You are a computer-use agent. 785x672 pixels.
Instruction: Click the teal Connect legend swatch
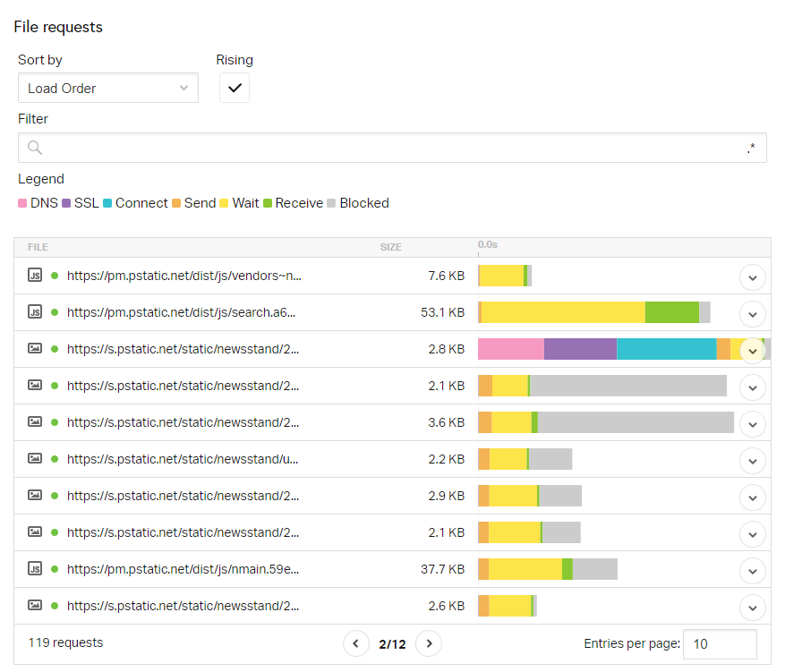click(107, 203)
